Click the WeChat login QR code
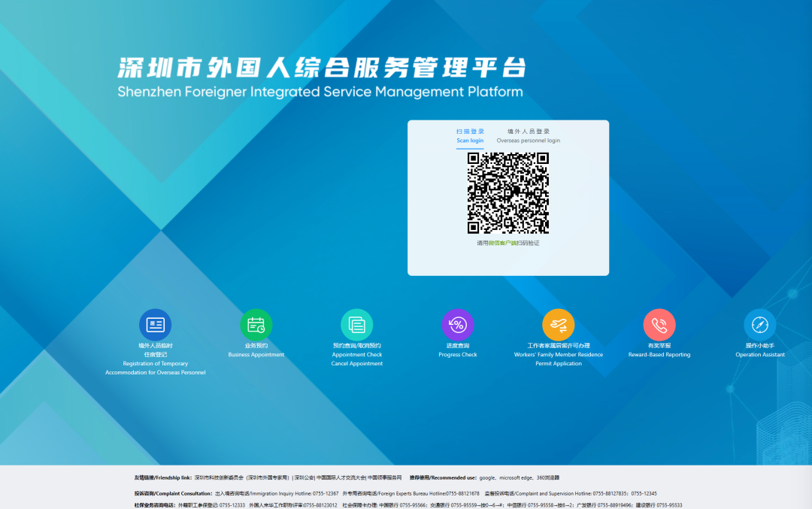812x509 pixels. (508, 193)
